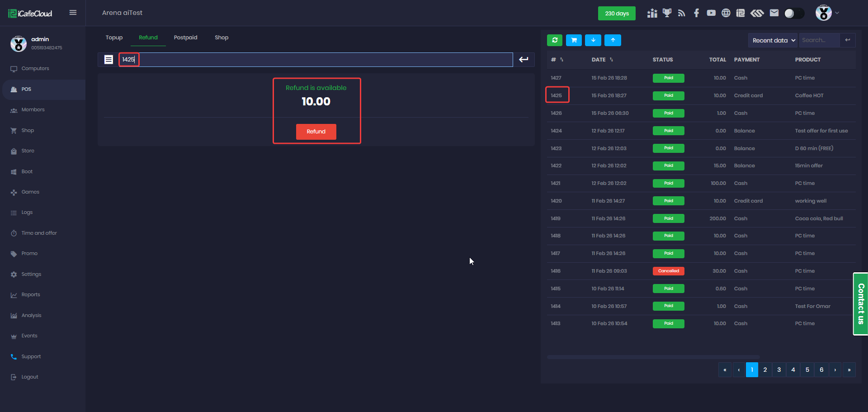Go to page 3 of orders

coord(779,369)
